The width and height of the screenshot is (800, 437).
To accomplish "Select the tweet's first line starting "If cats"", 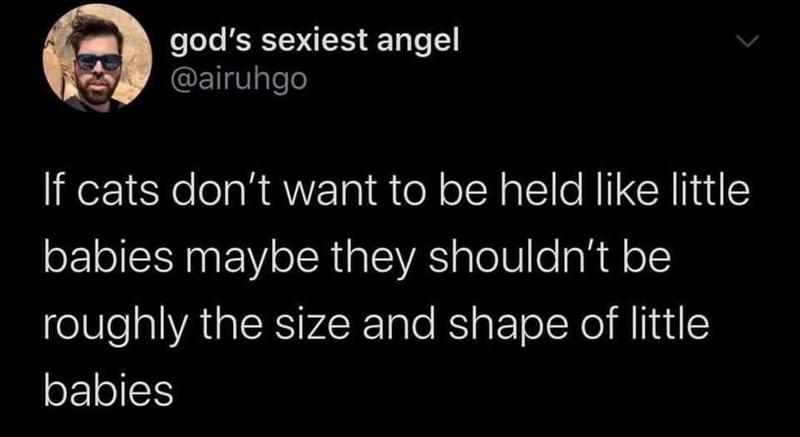I will tap(395, 191).
